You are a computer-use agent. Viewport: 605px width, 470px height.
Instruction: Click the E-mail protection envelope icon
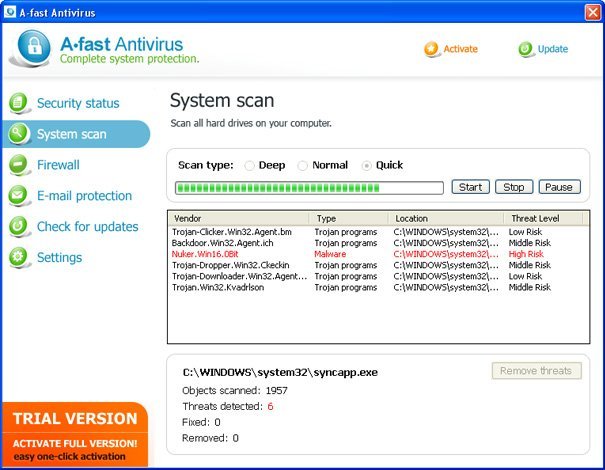click(x=18, y=196)
